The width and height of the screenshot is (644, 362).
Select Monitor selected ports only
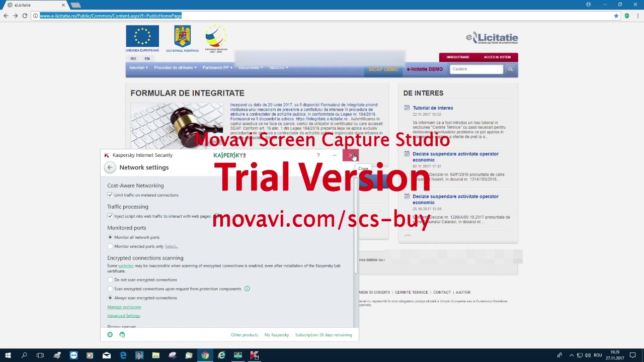coord(110,246)
